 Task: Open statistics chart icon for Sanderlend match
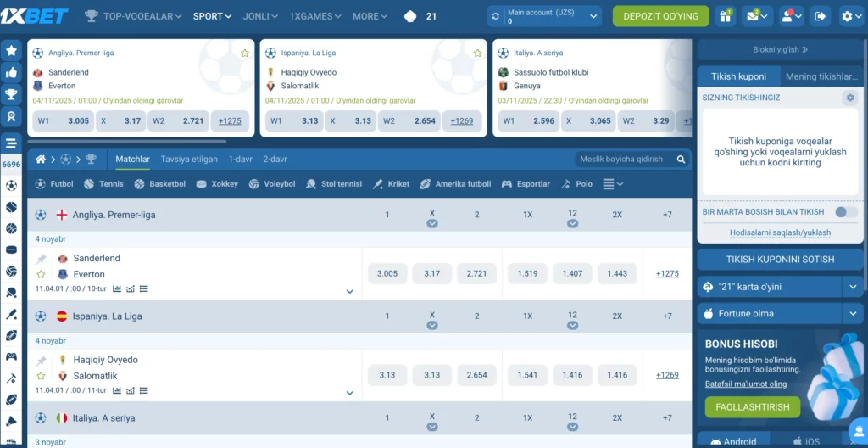(x=117, y=288)
